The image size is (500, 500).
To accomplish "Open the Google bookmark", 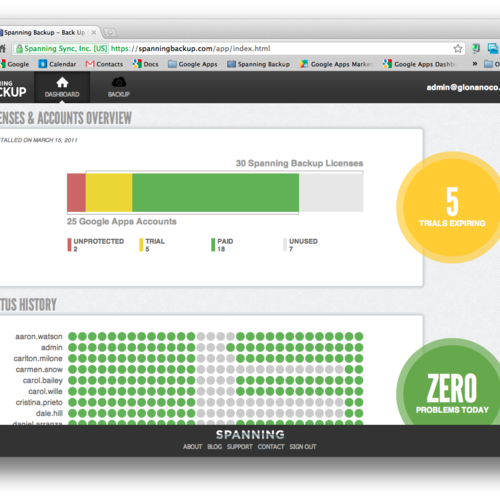I will [x=15, y=64].
